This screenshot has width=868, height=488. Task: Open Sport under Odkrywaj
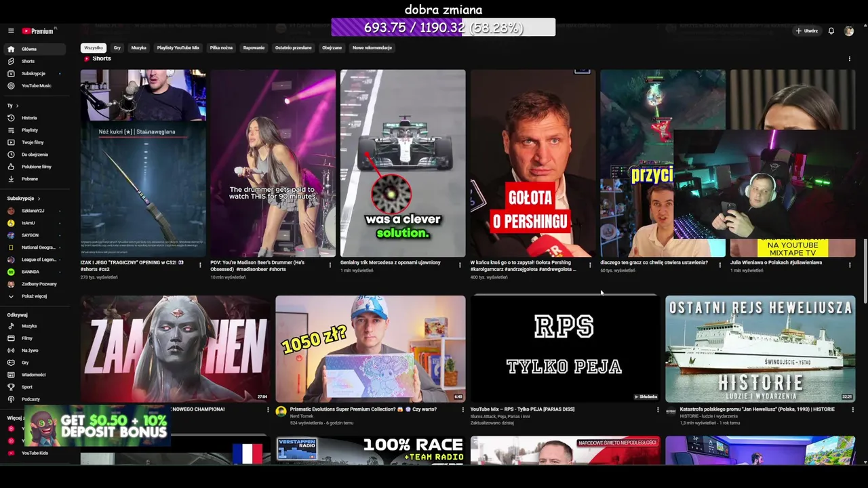pyautogui.click(x=35, y=387)
